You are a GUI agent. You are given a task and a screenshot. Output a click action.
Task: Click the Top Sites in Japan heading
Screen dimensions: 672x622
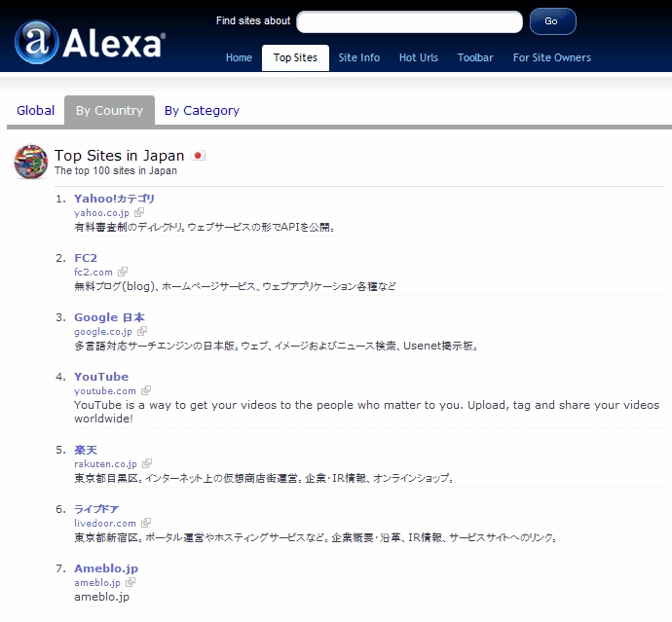[x=119, y=156]
